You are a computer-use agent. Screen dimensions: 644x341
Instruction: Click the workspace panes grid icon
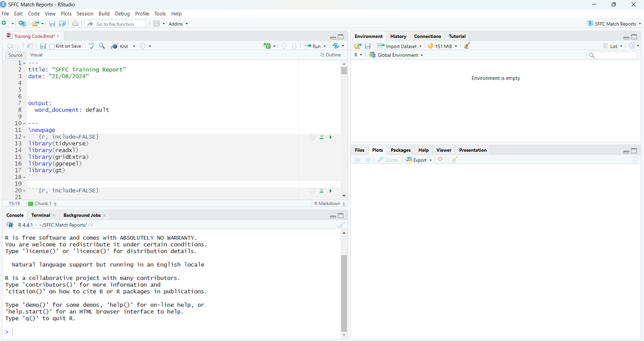(x=156, y=24)
